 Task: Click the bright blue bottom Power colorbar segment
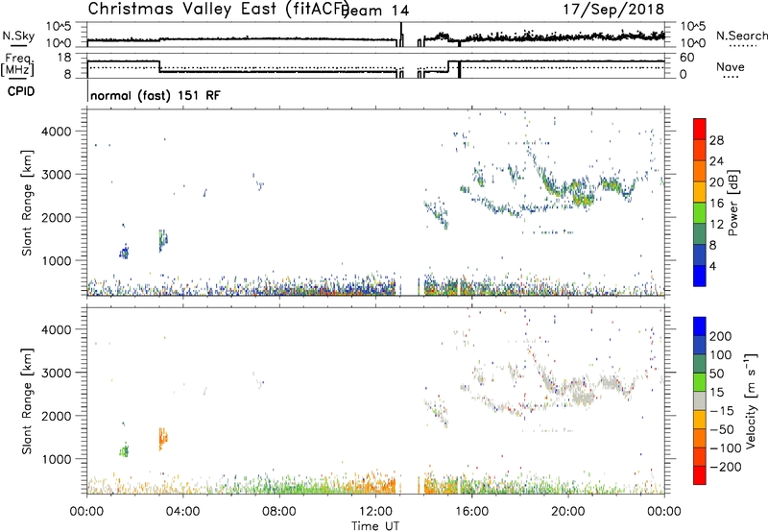700,277
